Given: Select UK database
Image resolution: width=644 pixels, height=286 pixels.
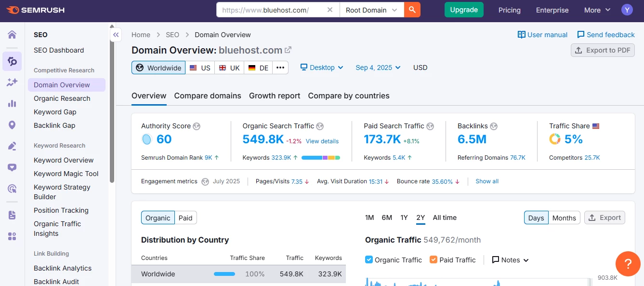Looking at the screenshot, I should click(x=229, y=68).
